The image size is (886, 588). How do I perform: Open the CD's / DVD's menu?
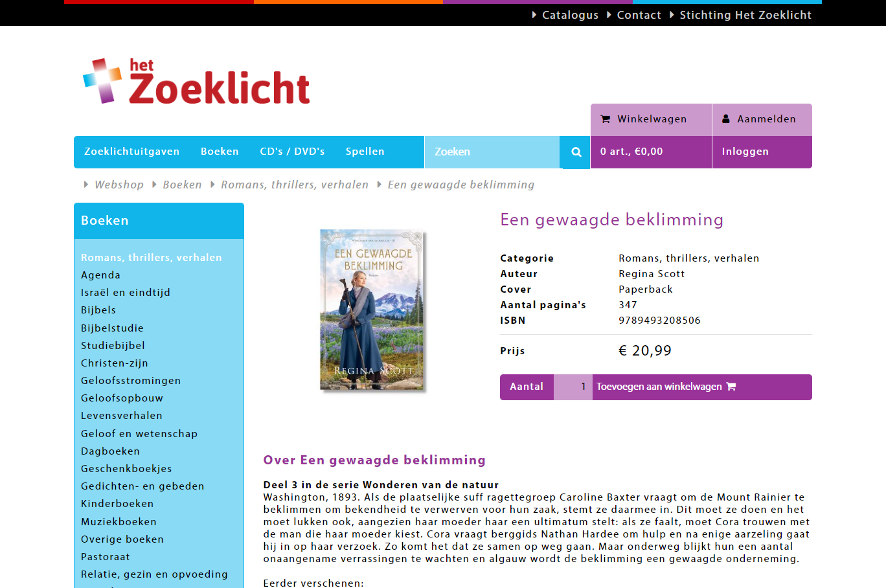click(292, 152)
